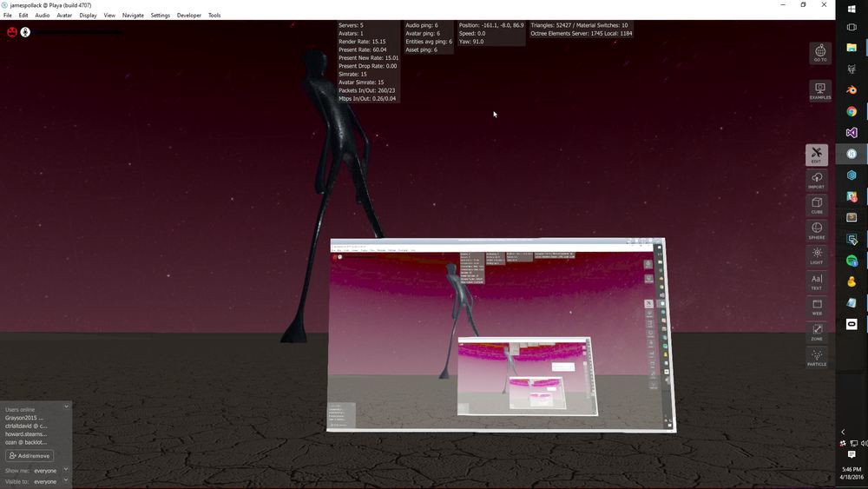Viewport: 868px width, 489px height.
Task: Toggle the microphone mute button
Action: click(25, 32)
